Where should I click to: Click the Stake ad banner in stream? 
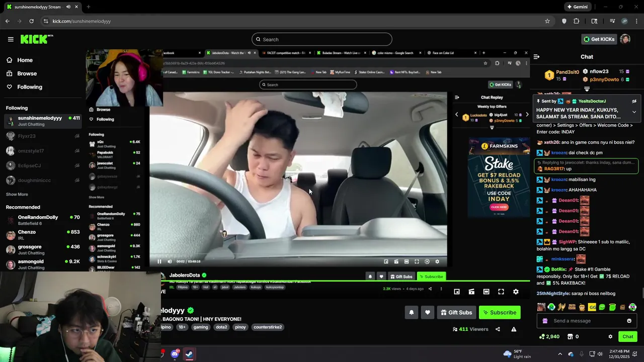click(x=499, y=177)
